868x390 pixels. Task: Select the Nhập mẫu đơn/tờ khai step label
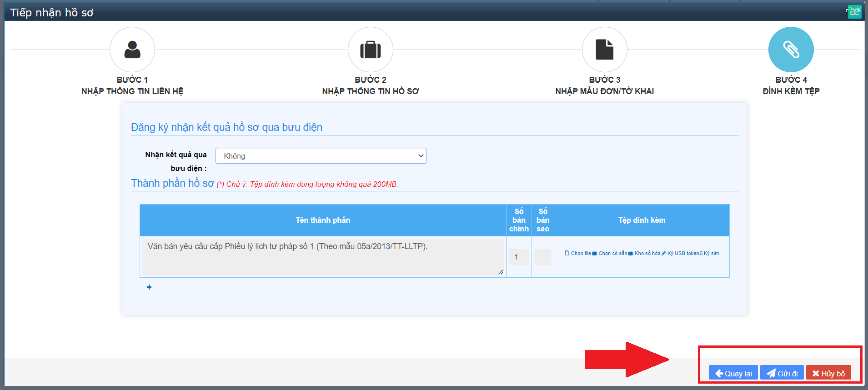pos(604,91)
